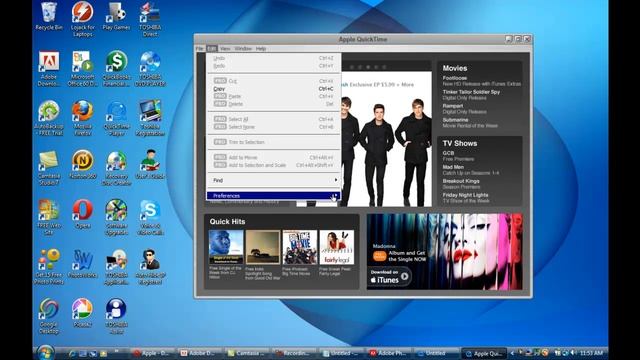Open the Free Indie Spotlight Song thumbnail
The height and width of the screenshot is (360, 640).
tap(263, 247)
